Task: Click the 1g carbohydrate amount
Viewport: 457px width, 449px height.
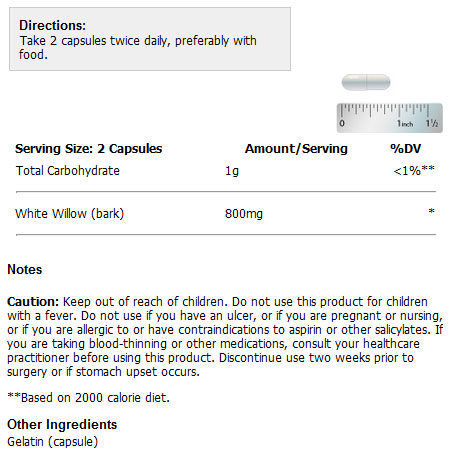Action: click(x=232, y=171)
